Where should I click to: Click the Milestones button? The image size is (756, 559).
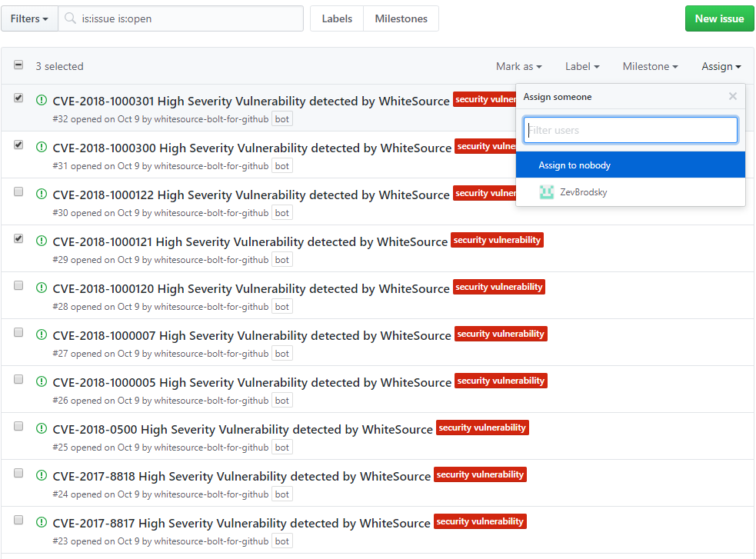coord(401,18)
